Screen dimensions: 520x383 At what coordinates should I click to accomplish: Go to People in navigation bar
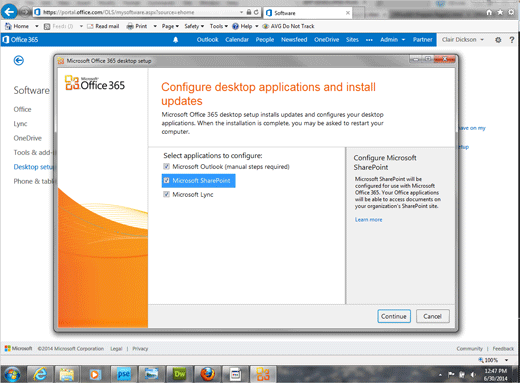point(265,40)
